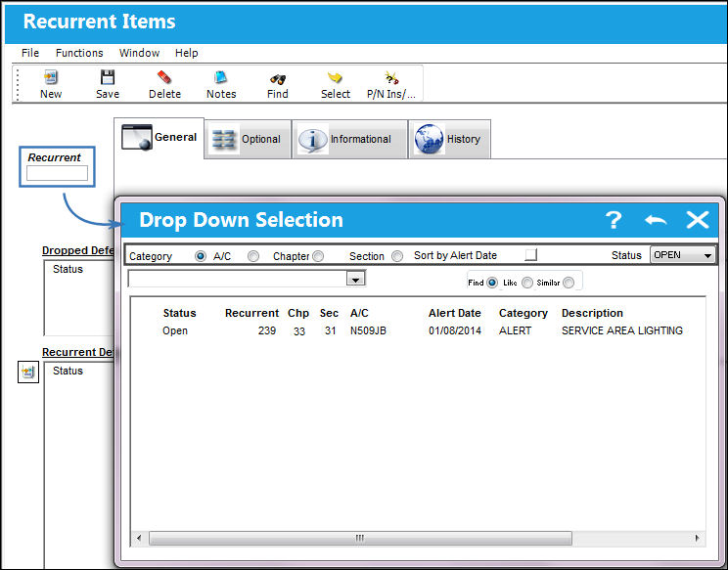Enable the Sort by Alert Date checkbox
This screenshot has height=570, width=728.
(530, 254)
